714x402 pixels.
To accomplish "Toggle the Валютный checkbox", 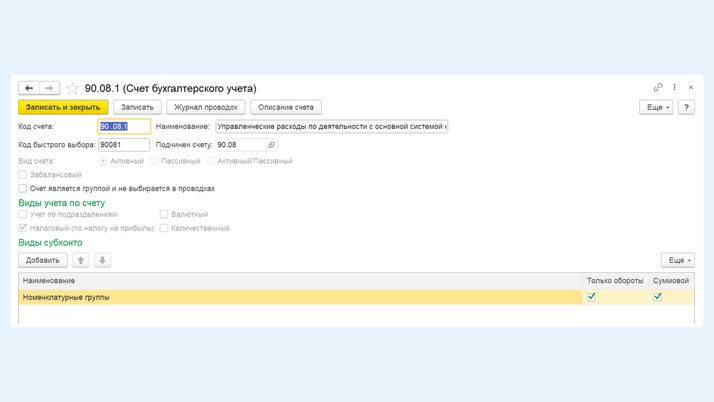I will coord(164,214).
